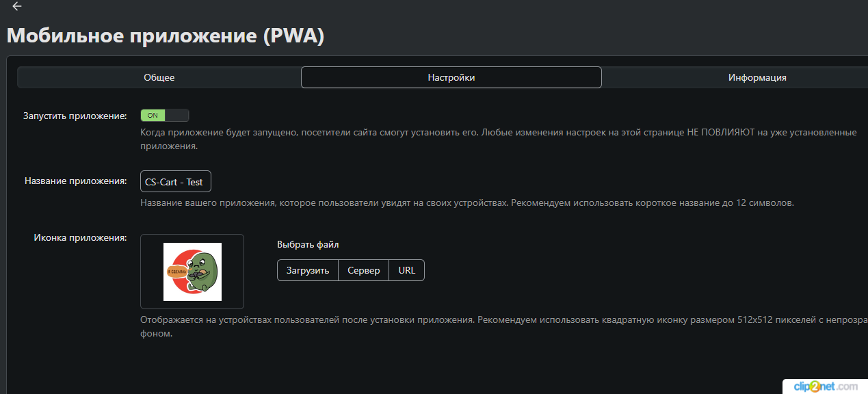Select the Настройки tab
This screenshot has width=868, height=394.
451,77
